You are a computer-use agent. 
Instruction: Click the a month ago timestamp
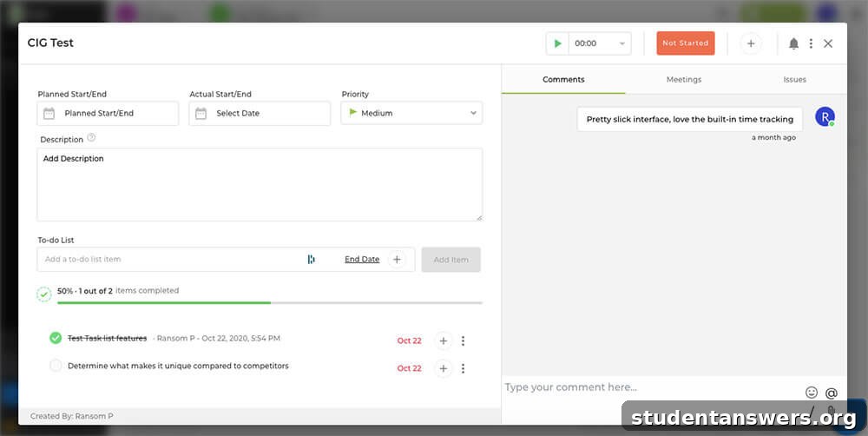773,137
